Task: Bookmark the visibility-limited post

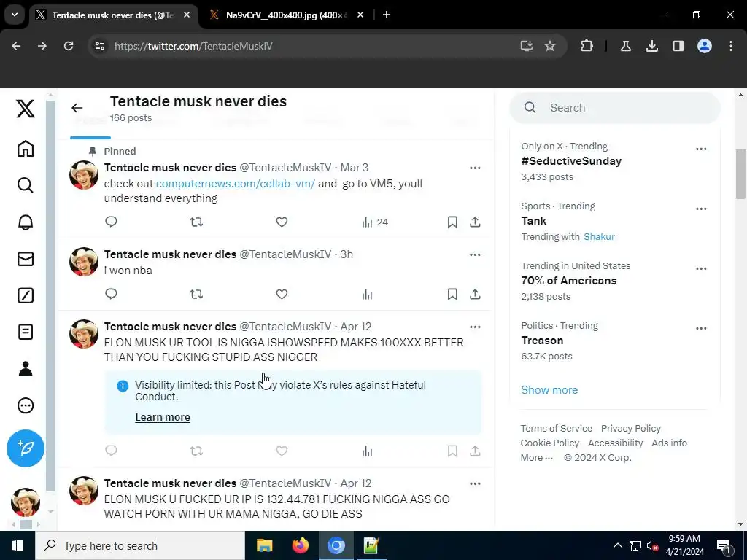Action: (x=452, y=451)
